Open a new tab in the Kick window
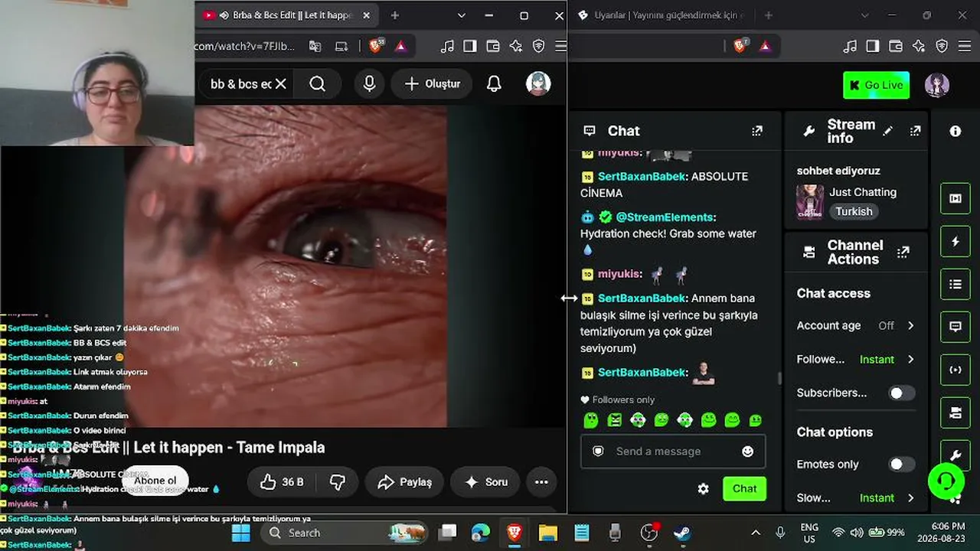 coord(768,15)
